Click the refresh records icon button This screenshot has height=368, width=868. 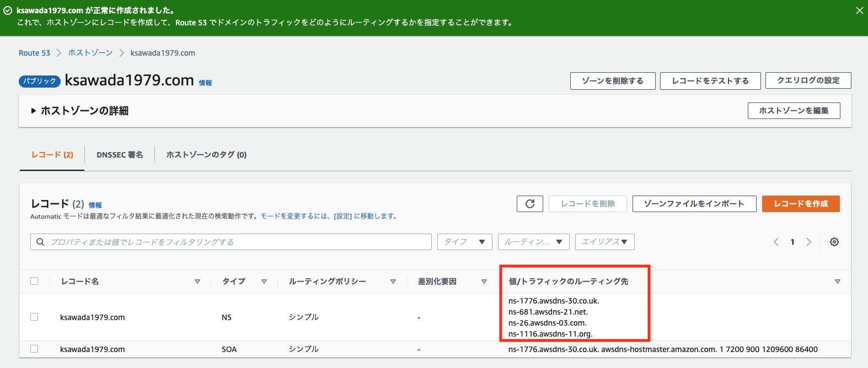pos(529,204)
